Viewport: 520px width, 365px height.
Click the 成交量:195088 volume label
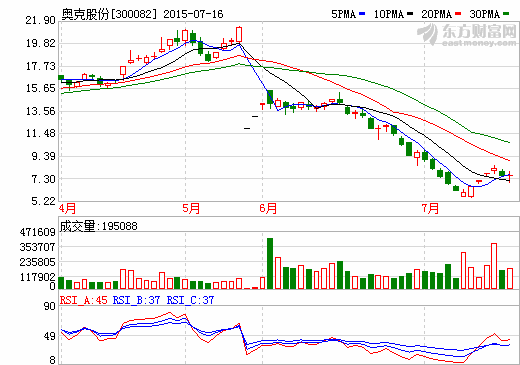coord(99,226)
